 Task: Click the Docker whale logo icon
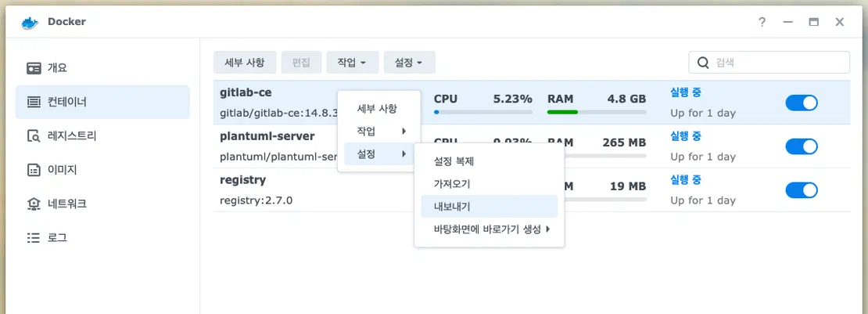30,22
